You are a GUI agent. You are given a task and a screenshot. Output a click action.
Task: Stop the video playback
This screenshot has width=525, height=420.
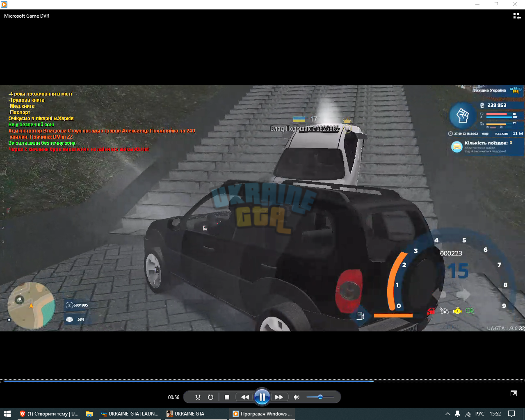(227, 397)
